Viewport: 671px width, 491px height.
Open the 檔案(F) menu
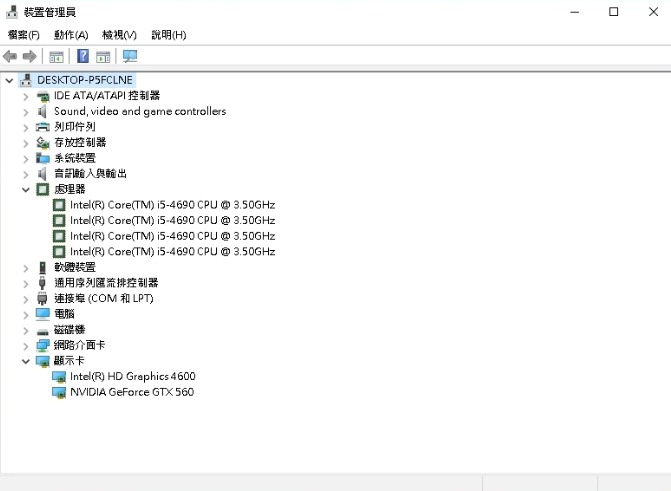coord(24,35)
